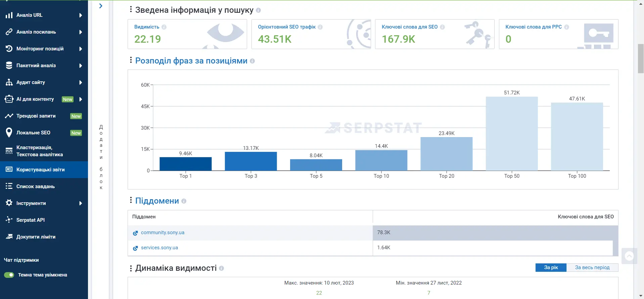Click the Аналіз URL bar chart icon
Viewport: 644px width, 299px height.
9,15
